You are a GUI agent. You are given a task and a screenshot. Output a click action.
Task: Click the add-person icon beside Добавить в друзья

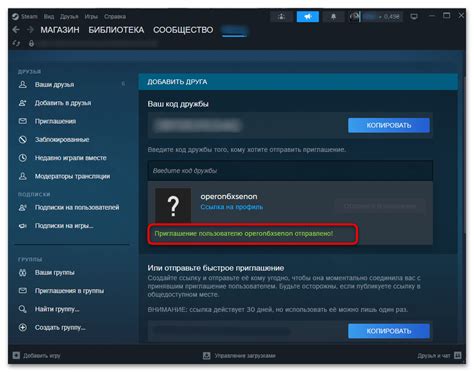pos(23,103)
